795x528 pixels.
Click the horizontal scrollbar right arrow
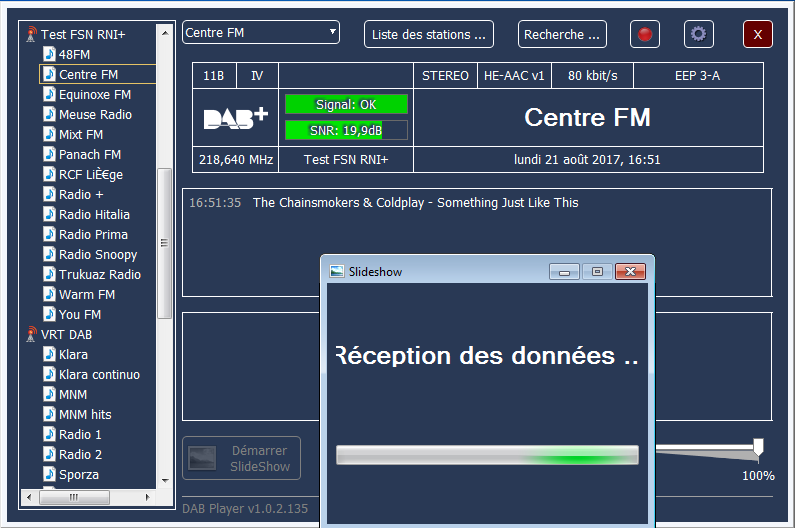click(148, 498)
